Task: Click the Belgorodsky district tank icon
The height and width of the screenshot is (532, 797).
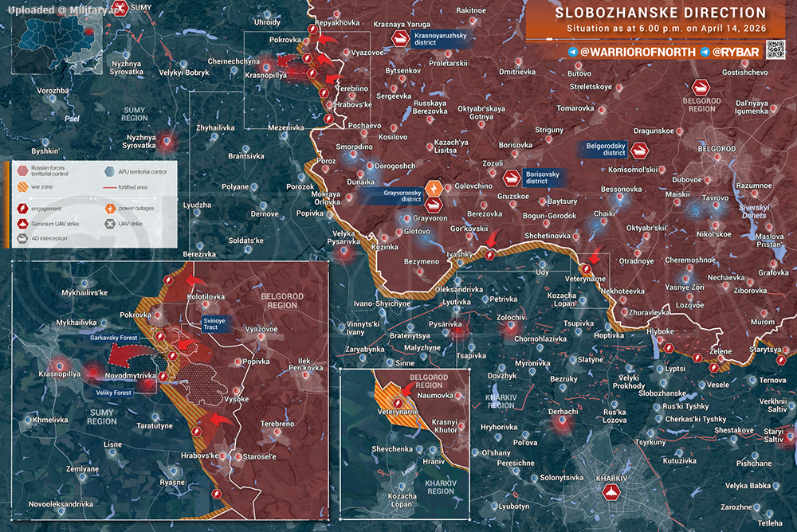Action: tap(639, 151)
